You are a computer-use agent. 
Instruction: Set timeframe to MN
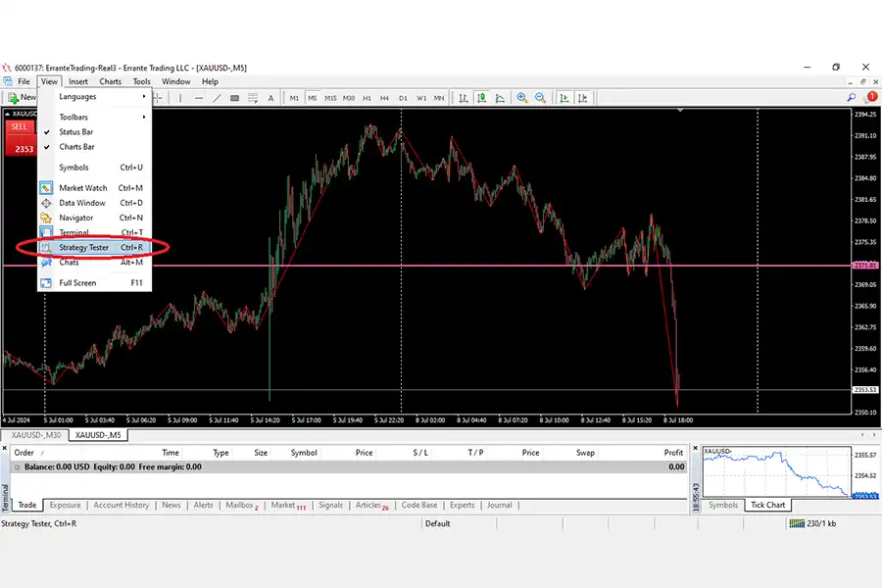pos(439,98)
